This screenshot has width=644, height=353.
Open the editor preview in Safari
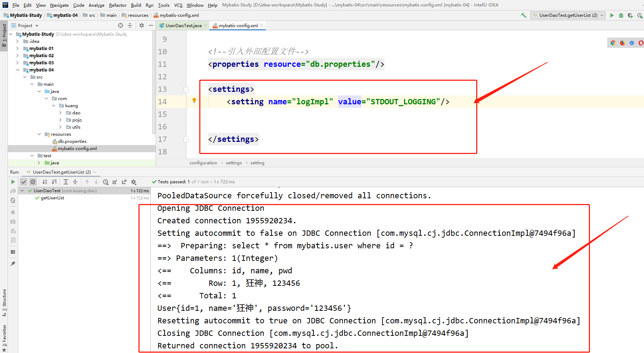point(632,43)
